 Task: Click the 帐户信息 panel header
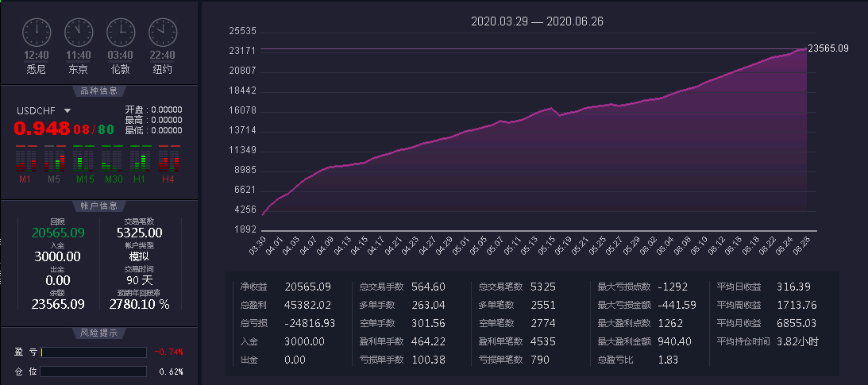[x=98, y=206]
